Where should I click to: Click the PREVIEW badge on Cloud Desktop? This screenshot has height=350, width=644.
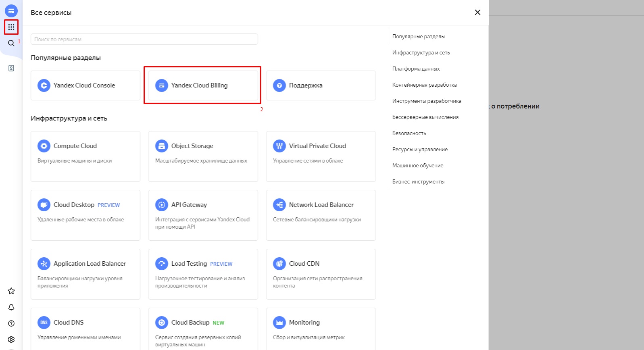pyautogui.click(x=109, y=205)
